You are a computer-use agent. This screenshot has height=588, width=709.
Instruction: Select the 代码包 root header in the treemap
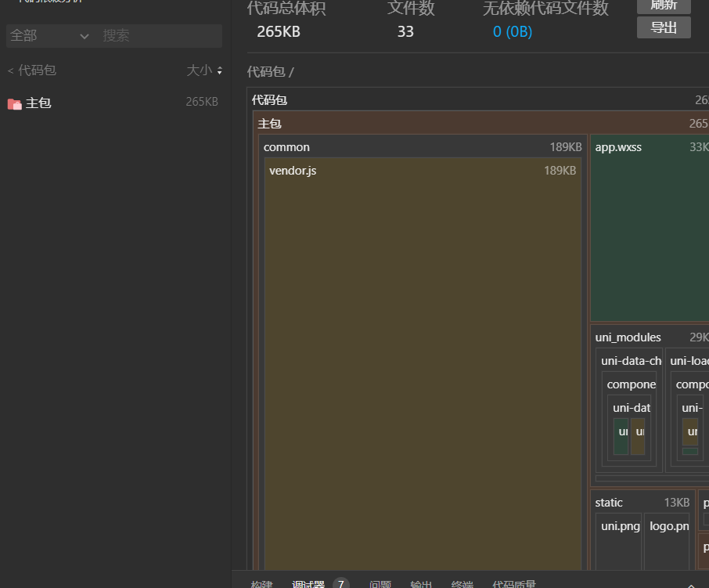click(480, 100)
